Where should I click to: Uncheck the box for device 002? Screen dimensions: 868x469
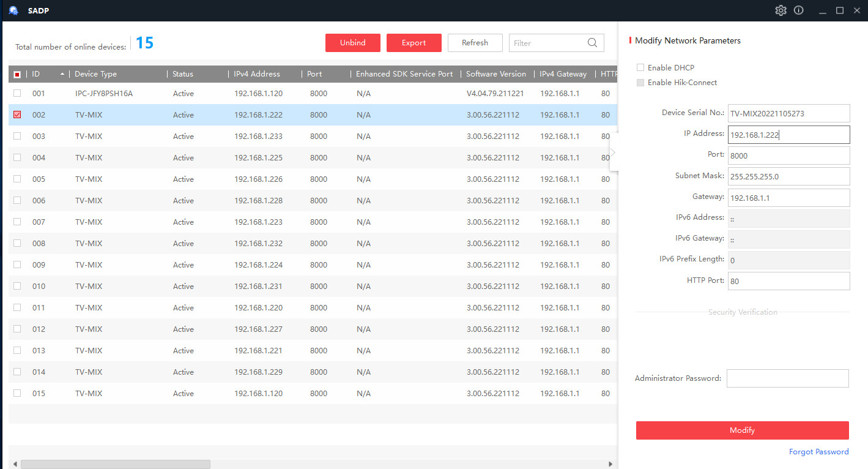[x=17, y=114]
